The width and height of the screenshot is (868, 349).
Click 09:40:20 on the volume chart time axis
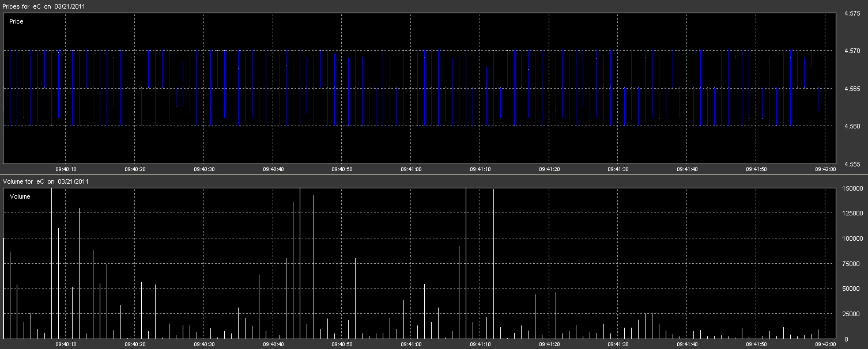(x=135, y=344)
